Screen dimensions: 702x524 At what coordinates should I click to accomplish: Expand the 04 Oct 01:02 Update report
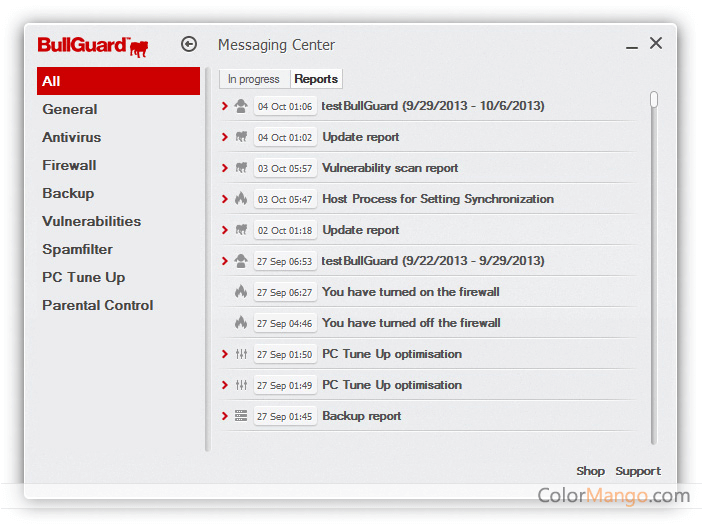[x=225, y=137]
